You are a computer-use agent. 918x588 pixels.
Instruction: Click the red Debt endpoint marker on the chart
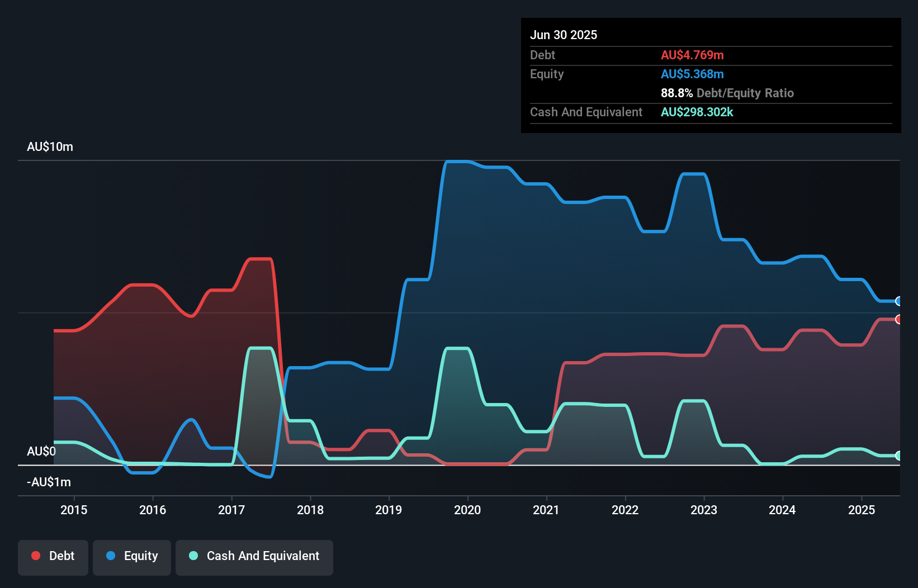pos(899,320)
